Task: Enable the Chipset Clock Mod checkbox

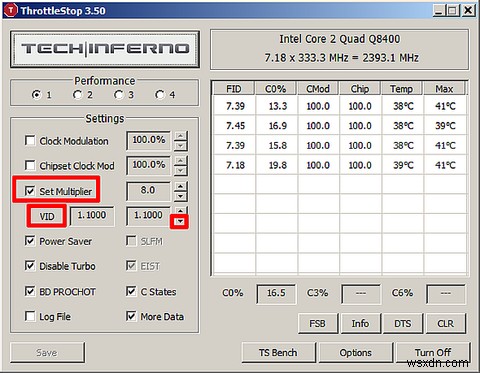Action: pos(30,165)
